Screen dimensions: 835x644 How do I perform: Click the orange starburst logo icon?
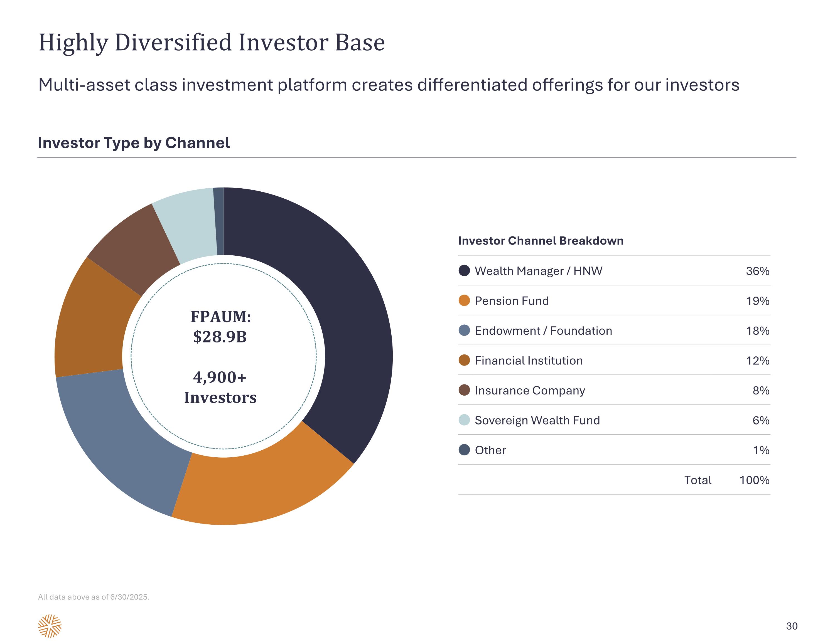(50, 626)
